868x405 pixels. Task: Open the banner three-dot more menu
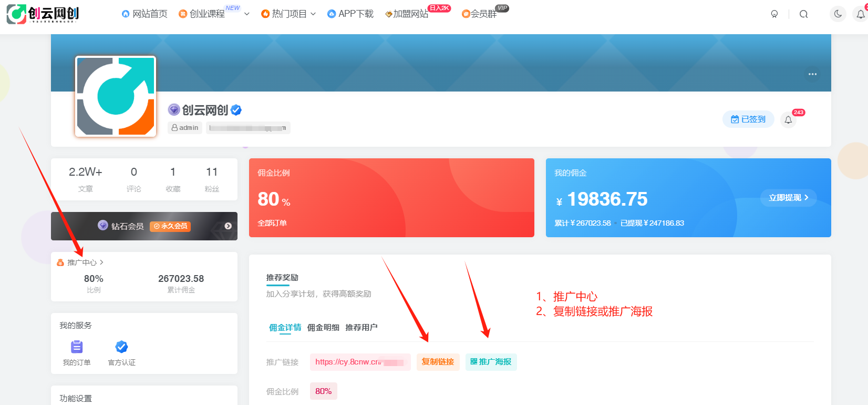coord(812,74)
